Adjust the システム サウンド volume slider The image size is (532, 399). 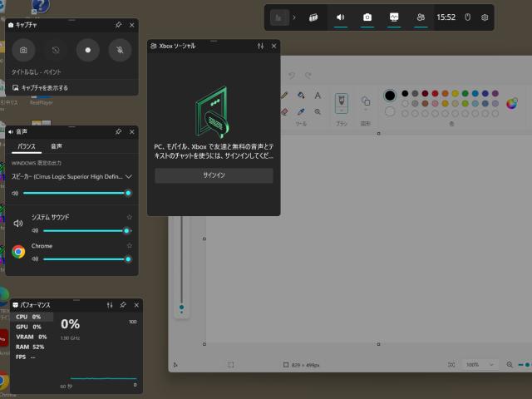point(87,231)
